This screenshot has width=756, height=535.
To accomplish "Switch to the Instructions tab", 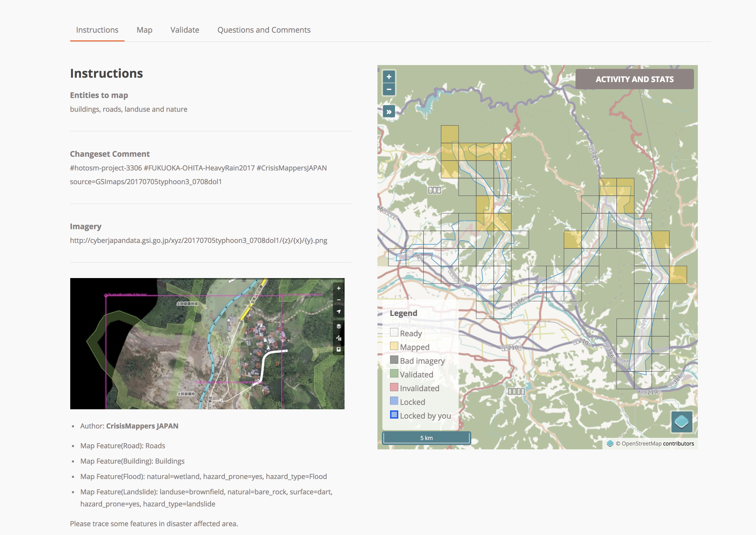I will (x=97, y=30).
